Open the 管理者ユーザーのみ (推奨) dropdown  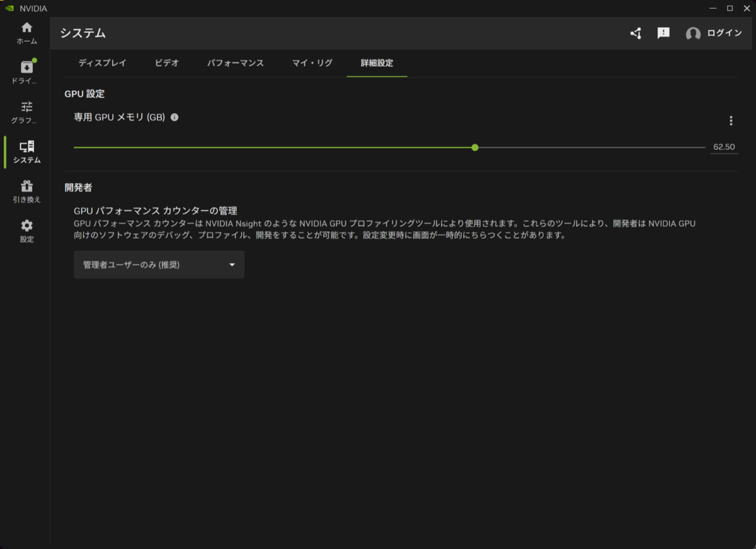159,265
